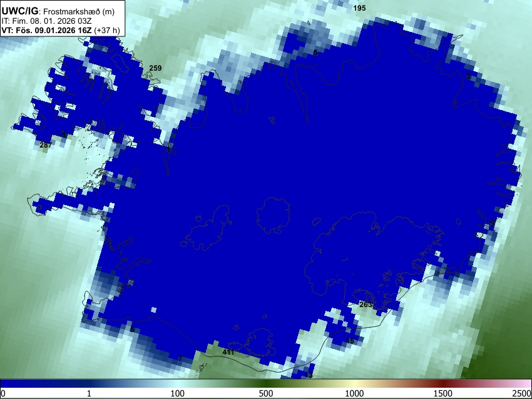Image resolution: width=532 pixels, height=399 pixels.
Task: Click the 'VT: Fös. 09.01.2026 16Z (+37 h)' line
Action: [61, 30]
